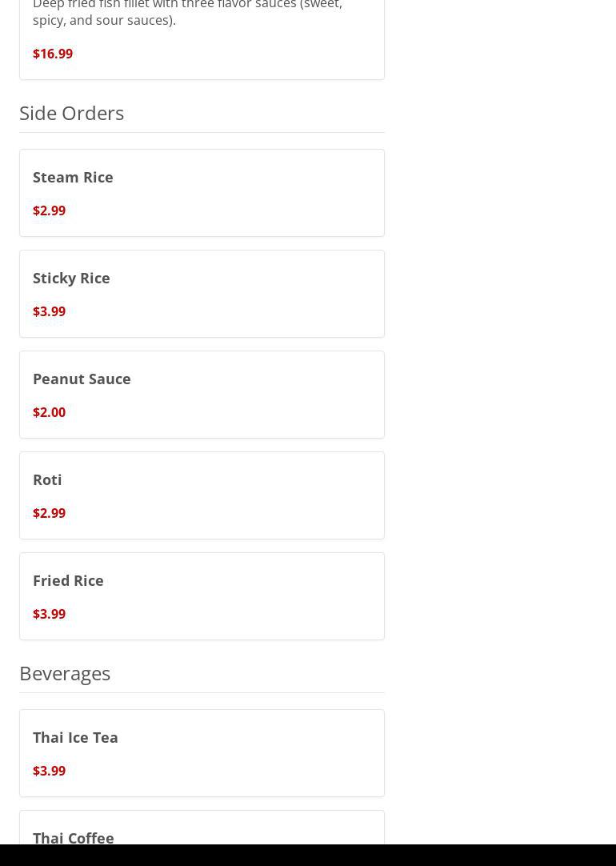616x866 pixels.
Task: Open the Fried Rice item
Action: click(68, 580)
